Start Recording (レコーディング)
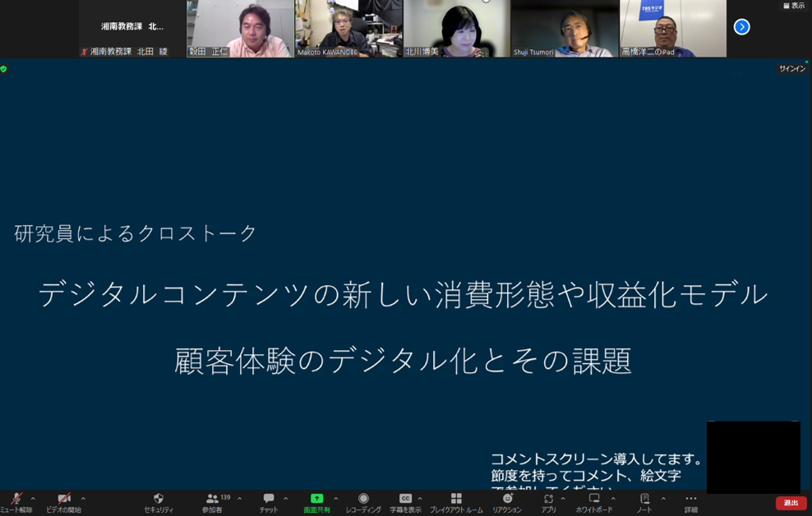Image resolution: width=812 pixels, height=516 pixels. [363, 500]
